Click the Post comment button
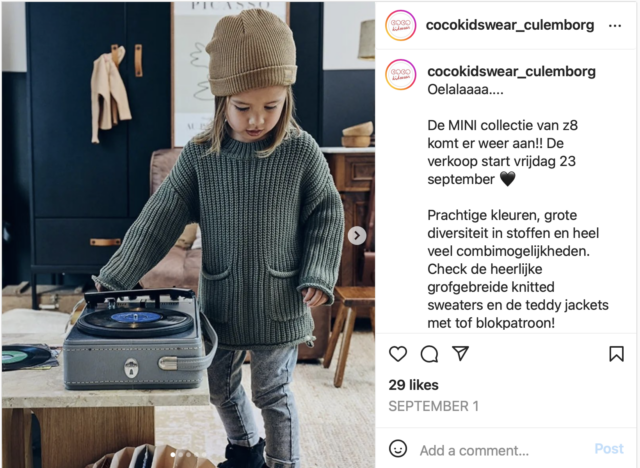 tap(609, 449)
